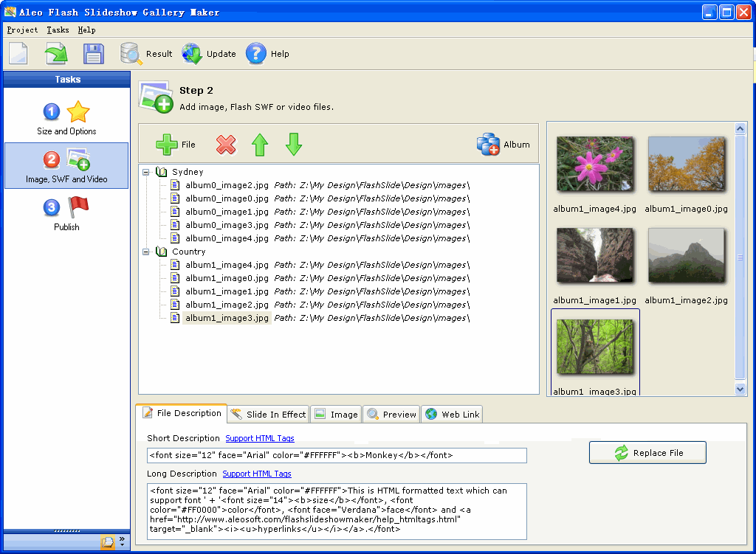756x554 pixels.
Task: Click the Help question mark icon
Action: (256, 53)
